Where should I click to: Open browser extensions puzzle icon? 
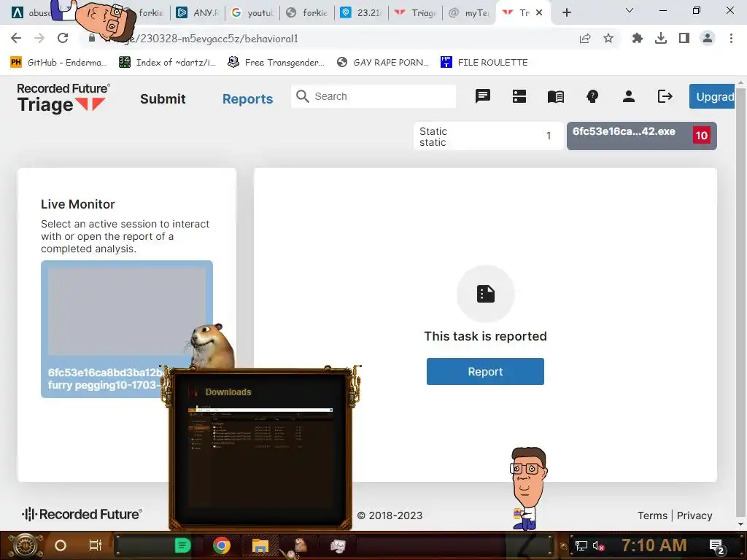pyautogui.click(x=637, y=38)
